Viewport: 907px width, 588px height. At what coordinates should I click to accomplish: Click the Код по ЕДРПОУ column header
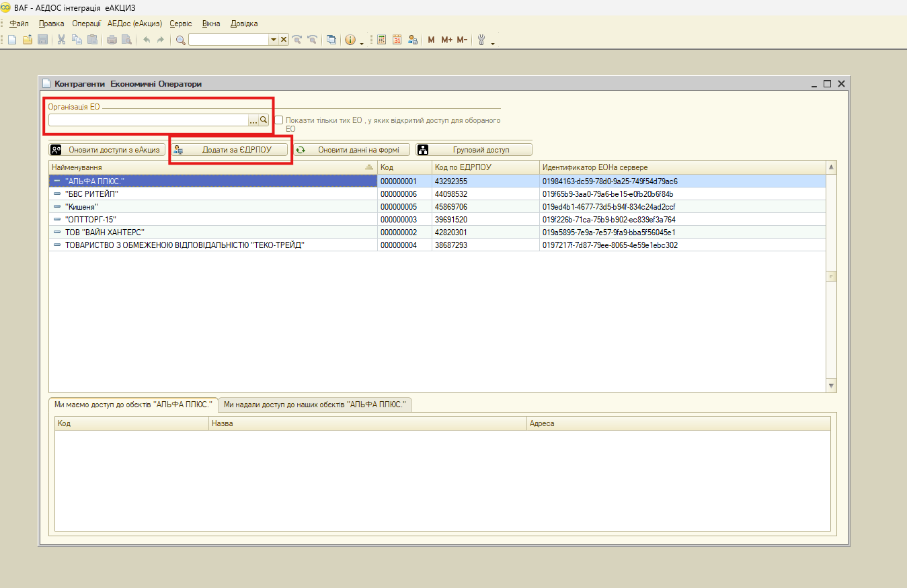point(485,167)
